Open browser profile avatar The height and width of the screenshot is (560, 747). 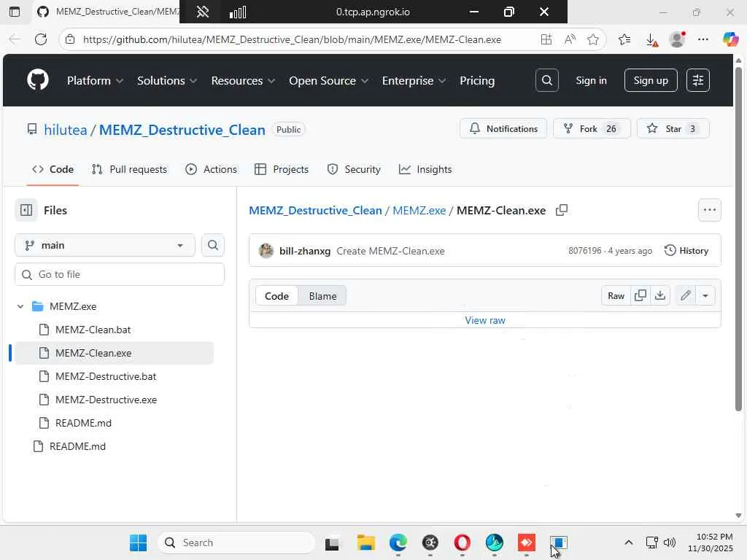677,39
